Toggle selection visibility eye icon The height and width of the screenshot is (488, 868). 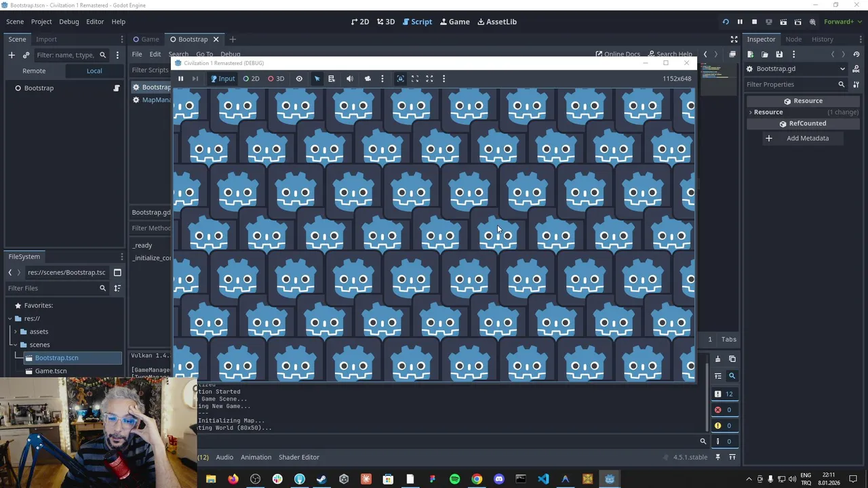pyautogui.click(x=299, y=79)
